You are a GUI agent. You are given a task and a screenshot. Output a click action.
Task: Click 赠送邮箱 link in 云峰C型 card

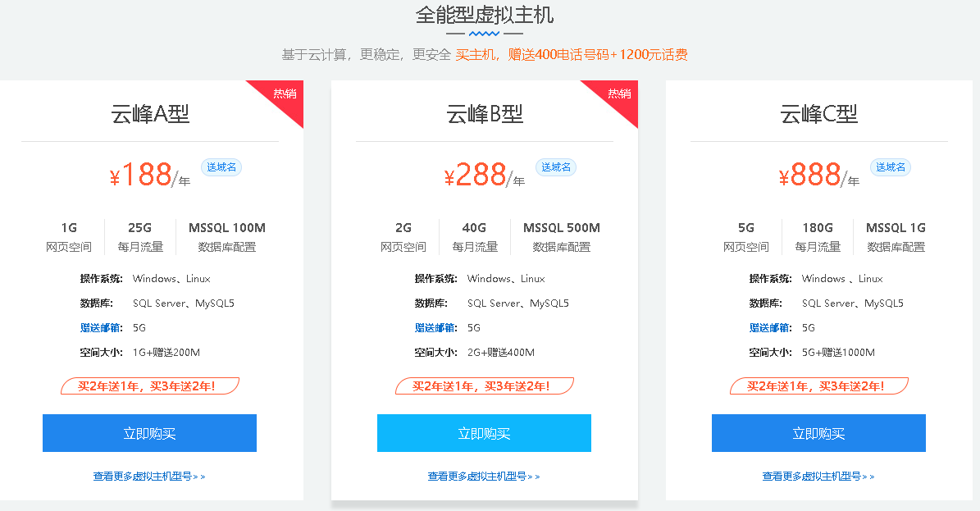pos(771,328)
